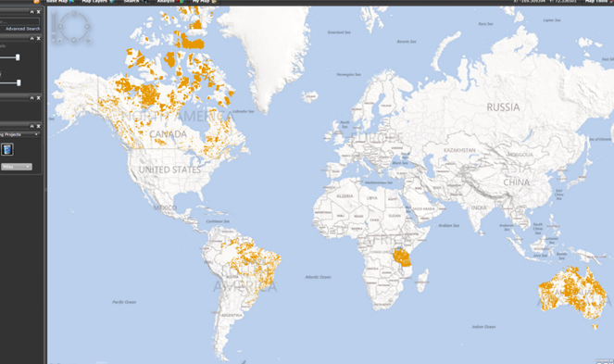Pan the map west with the left arrow
Image resolution: width=614 pixels, height=364 pixels.
[x=60, y=27]
